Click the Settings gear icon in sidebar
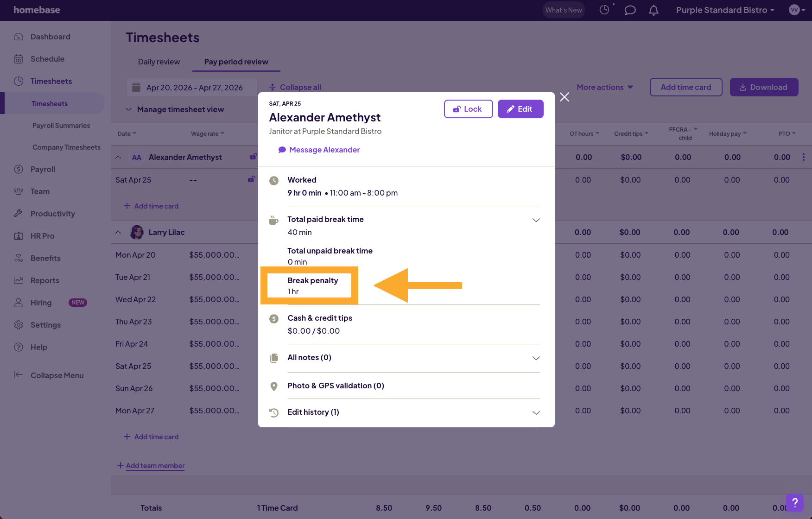 click(19, 325)
